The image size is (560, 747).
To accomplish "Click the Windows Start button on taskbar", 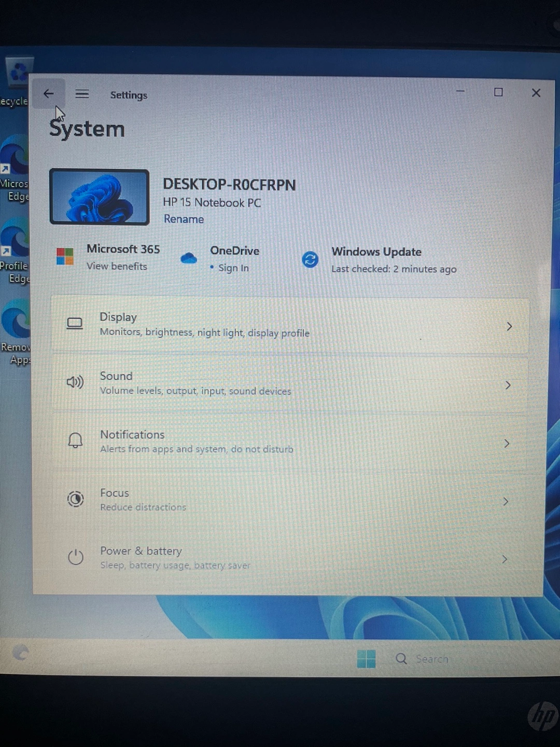I will click(x=367, y=659).
